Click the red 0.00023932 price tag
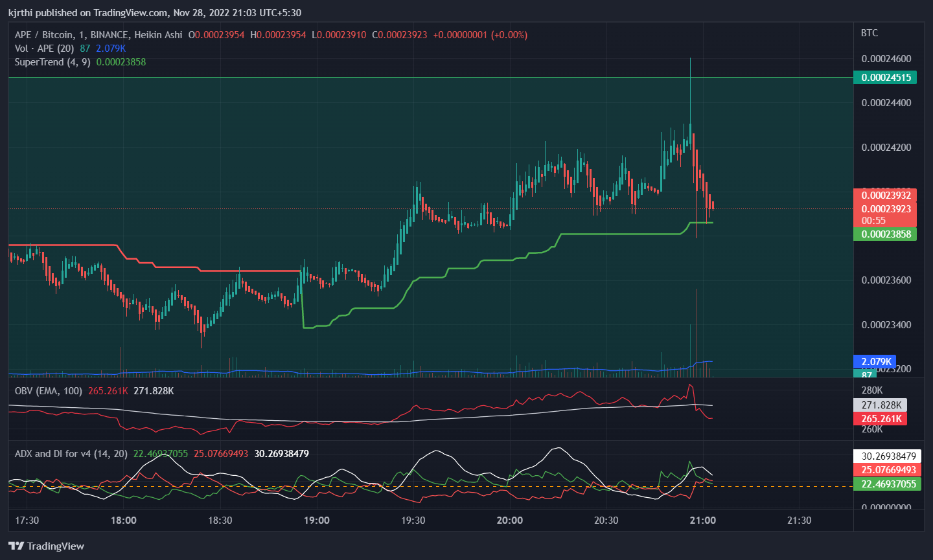The width and height of the screenshot is (933, 560). tap(885, 196)
